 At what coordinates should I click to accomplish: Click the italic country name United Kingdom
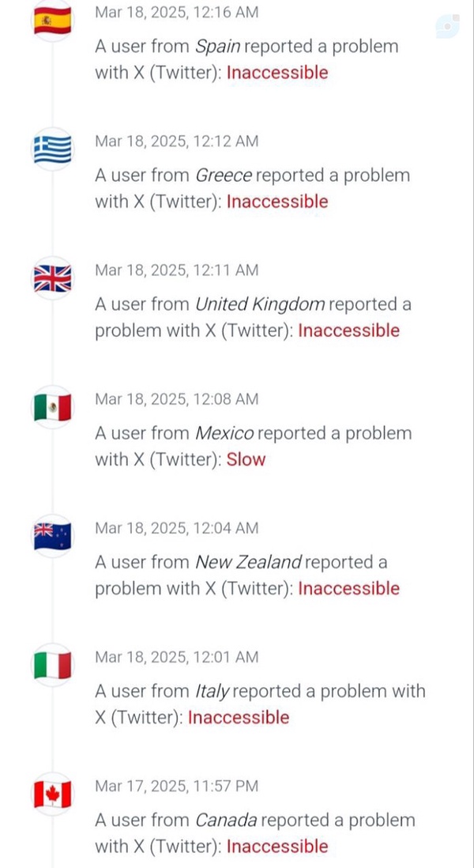click(261, 304)
